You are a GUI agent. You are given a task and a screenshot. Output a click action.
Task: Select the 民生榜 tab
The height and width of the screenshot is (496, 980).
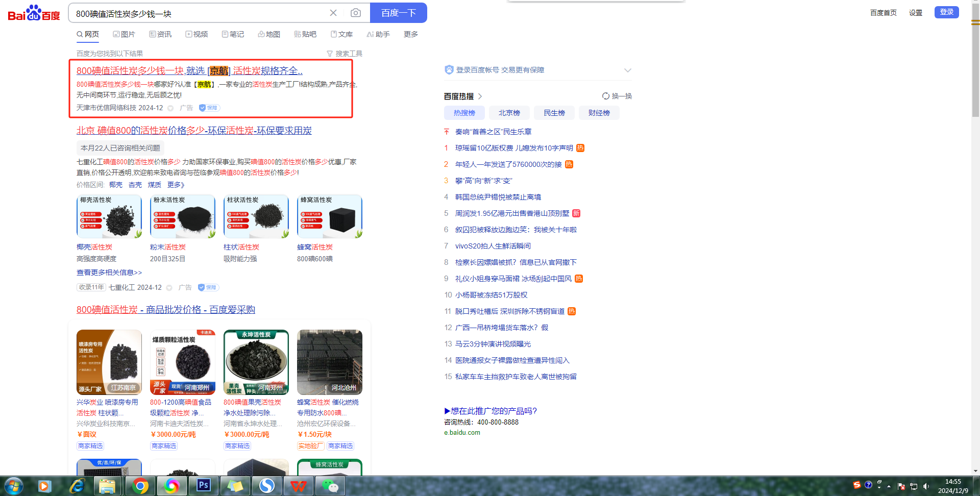(554, 113)
